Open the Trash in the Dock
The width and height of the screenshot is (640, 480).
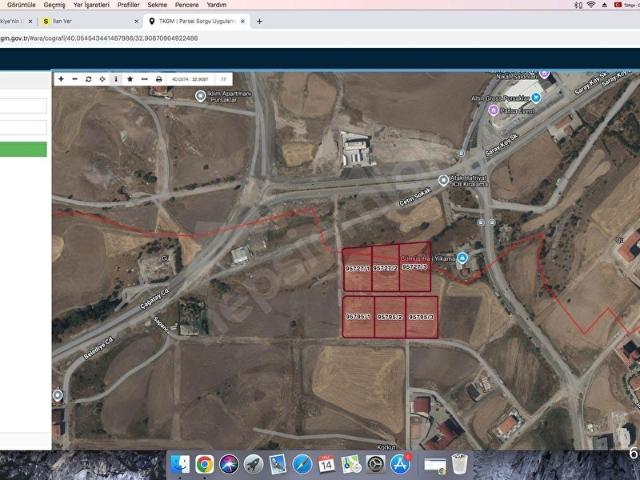460,464
